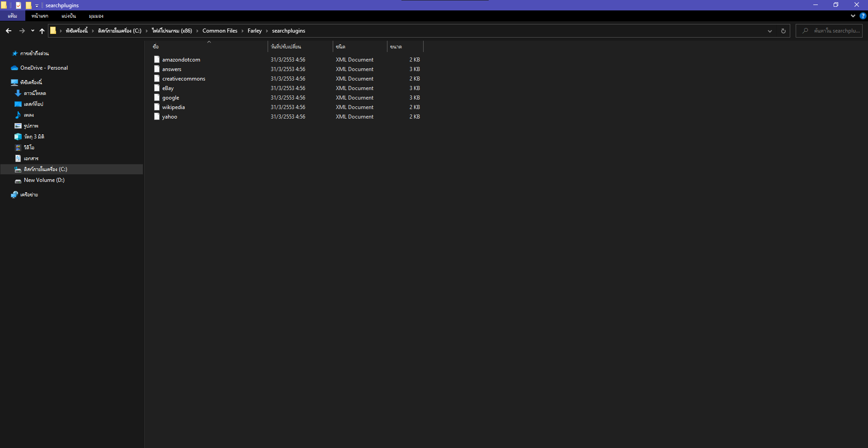Expand the ribbon chevron
The image size is (868, 448).
[853, 16]
